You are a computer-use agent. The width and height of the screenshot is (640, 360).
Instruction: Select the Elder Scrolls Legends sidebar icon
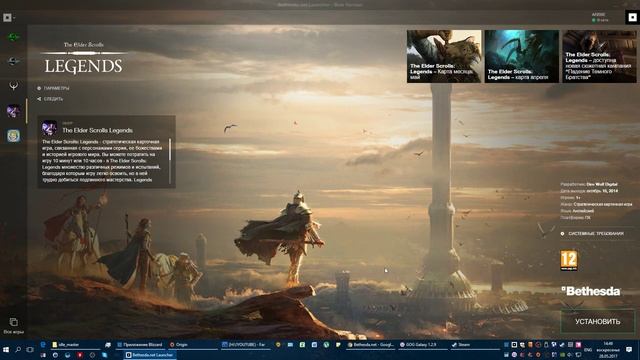click(13, 111)
